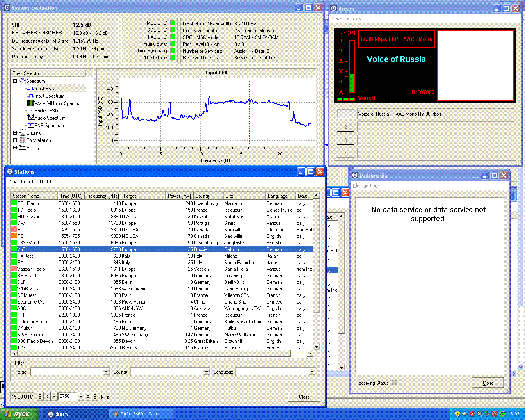Expand the Channel tree node

point(15,133)
